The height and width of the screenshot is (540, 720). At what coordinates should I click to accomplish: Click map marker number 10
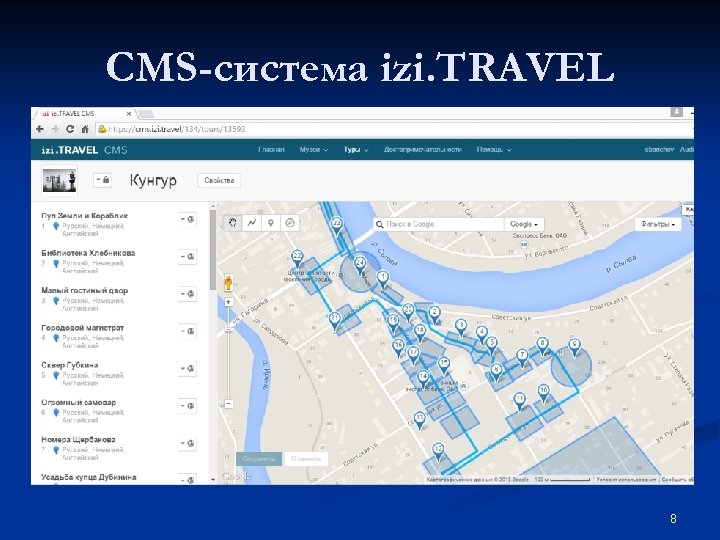544,392
